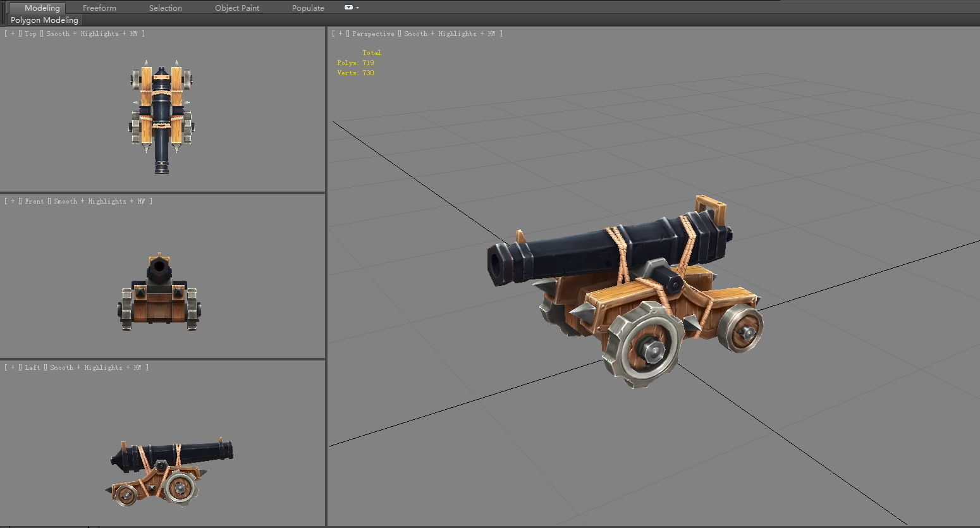The image size is (980, 528).
Task: Select the cannon model in Top viewport
Action: 162,117
